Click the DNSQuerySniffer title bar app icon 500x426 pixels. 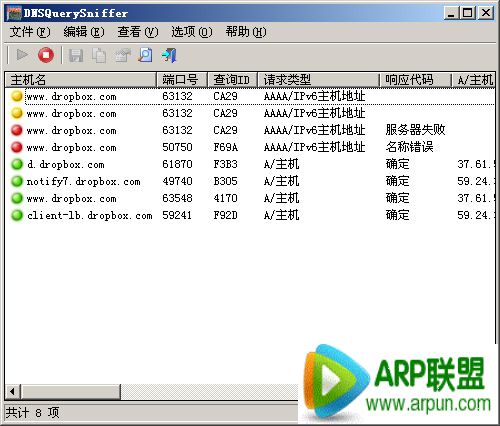pyautogui.click(x=14, y=13)
